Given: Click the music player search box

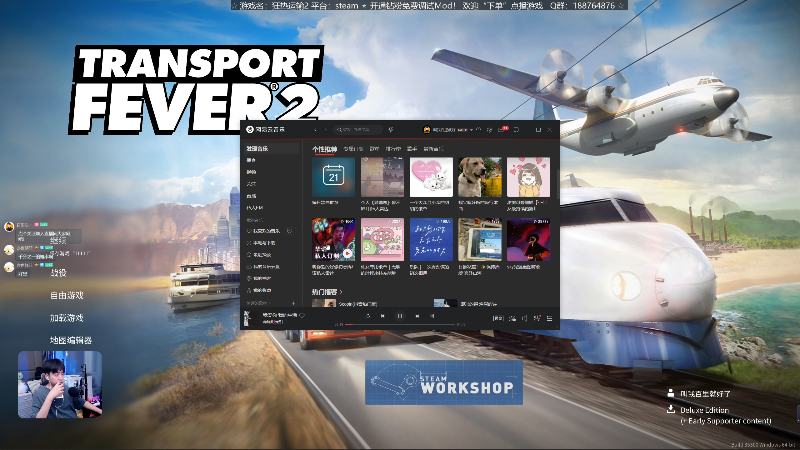Looking at the screenshot, I should point(358,130).
